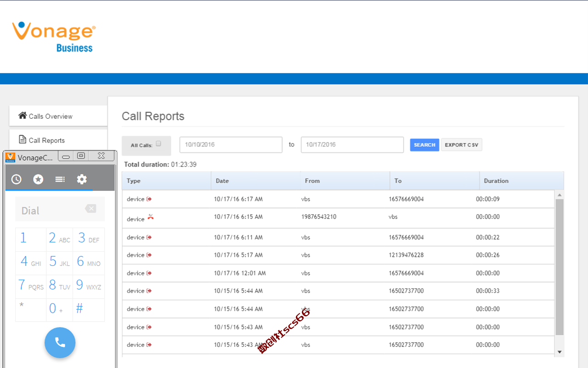The width and height of the screenshot is (588, 368).
Task: Click duration 00:00:33
Action: click(488, 291)
